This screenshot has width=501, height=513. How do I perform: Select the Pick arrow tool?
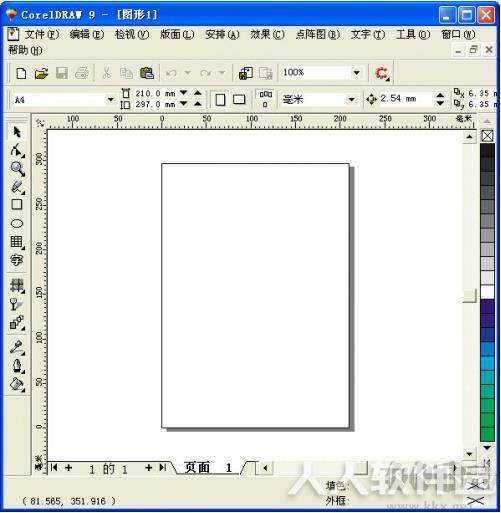(17, 132)
